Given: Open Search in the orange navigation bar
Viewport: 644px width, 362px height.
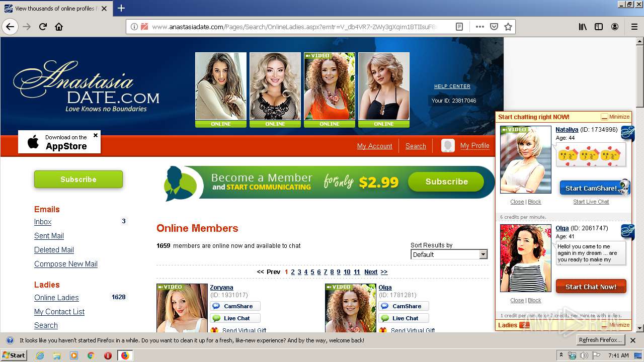Looking at the screenshot, I should 416,146.
